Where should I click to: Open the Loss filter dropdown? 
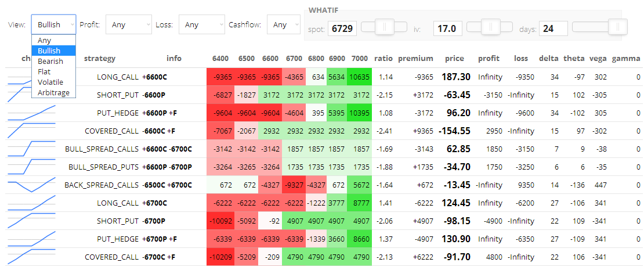tap(202, 24)
